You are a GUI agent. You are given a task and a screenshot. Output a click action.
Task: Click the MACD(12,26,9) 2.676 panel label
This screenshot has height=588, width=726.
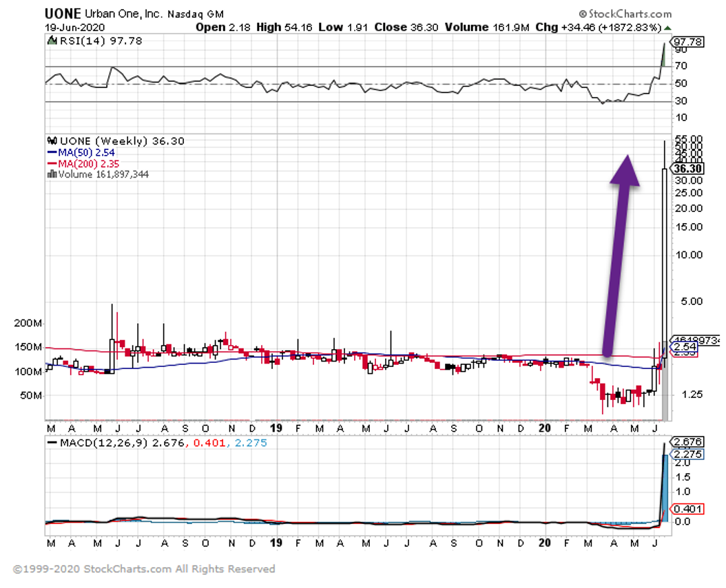[122, 443]
